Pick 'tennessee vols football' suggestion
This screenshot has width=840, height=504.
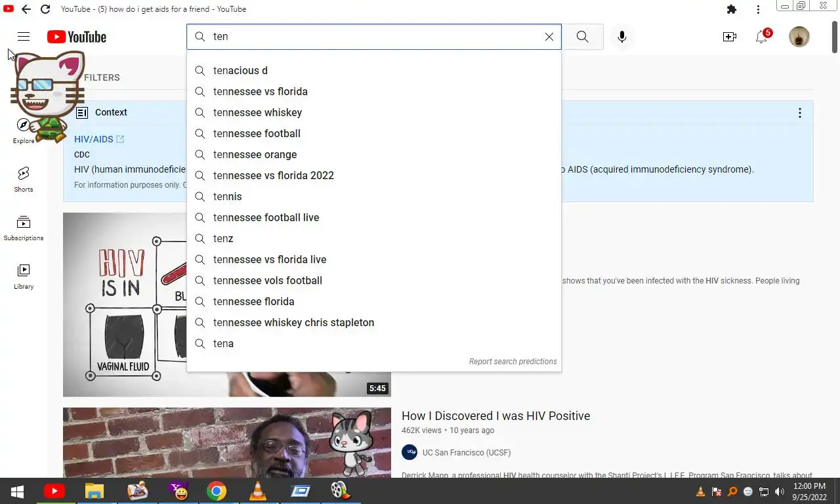point(374,280)
